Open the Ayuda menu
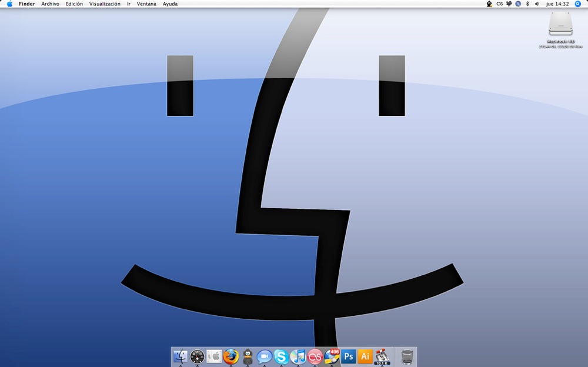This screenshot has height=367, width=588. pyautogui.click(x=170, y=4)
